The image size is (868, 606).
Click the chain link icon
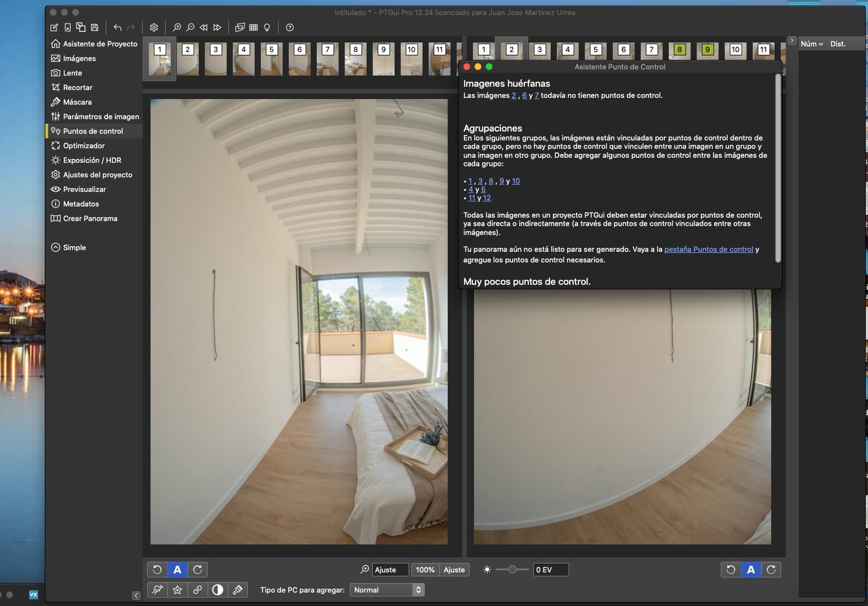tap(198, 590)
